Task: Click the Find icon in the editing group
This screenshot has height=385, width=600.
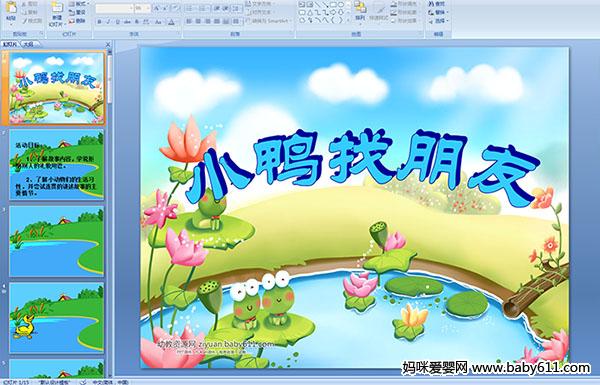Action: 437,4
